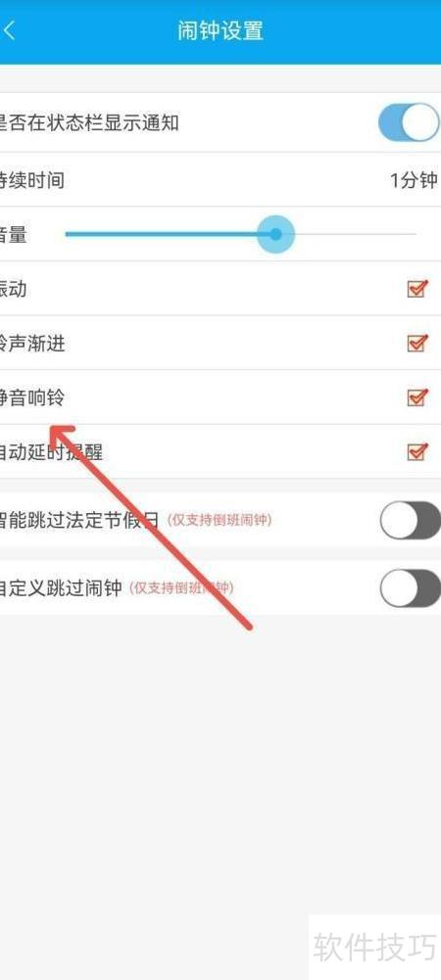Click the 软件技巧 watermark
This screenshot has height=980, width=441.
tap(374, 948)
